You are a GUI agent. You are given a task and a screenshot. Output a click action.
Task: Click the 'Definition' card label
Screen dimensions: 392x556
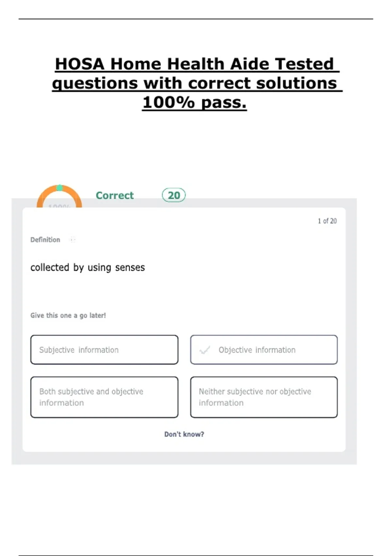coord(45,240)
